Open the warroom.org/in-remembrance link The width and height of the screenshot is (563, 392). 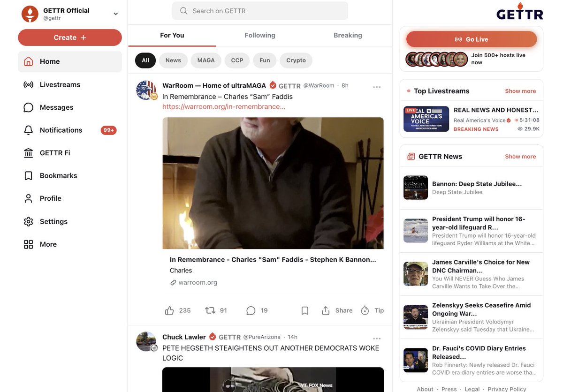pos(224,107)
